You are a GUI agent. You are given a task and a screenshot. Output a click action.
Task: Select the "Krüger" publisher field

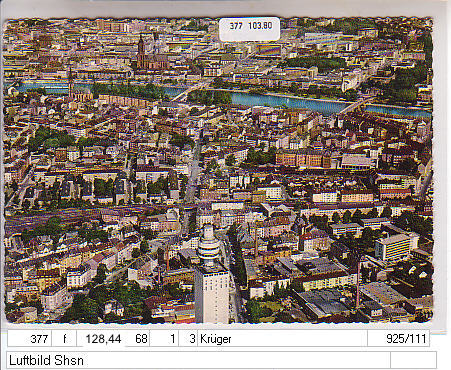pyautogui.click(x=282, y=339)
